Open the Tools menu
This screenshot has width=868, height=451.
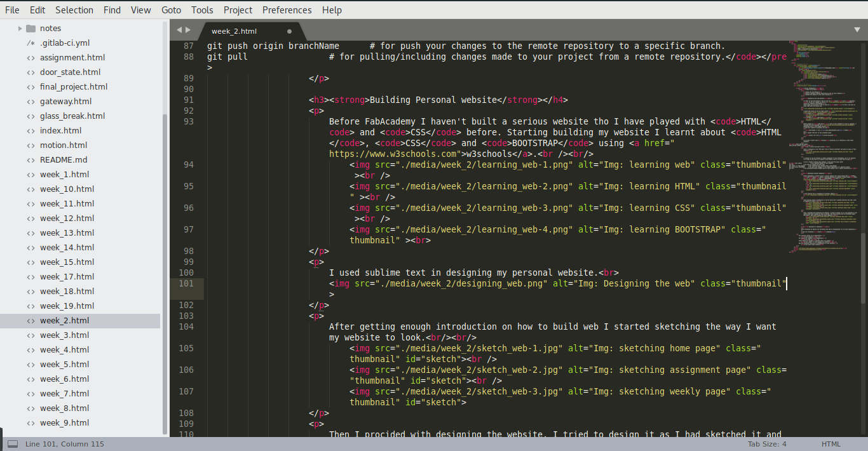202,10
